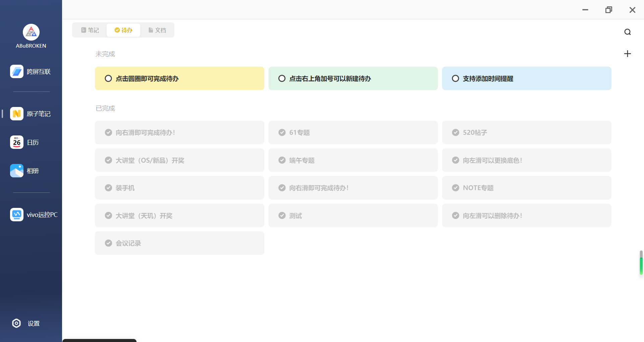Image resolution: width=644 pixels, height=342 pixels.
Task: Open the yellow 点击圆圈即可完成待办 card text
Action: (147, 78)
